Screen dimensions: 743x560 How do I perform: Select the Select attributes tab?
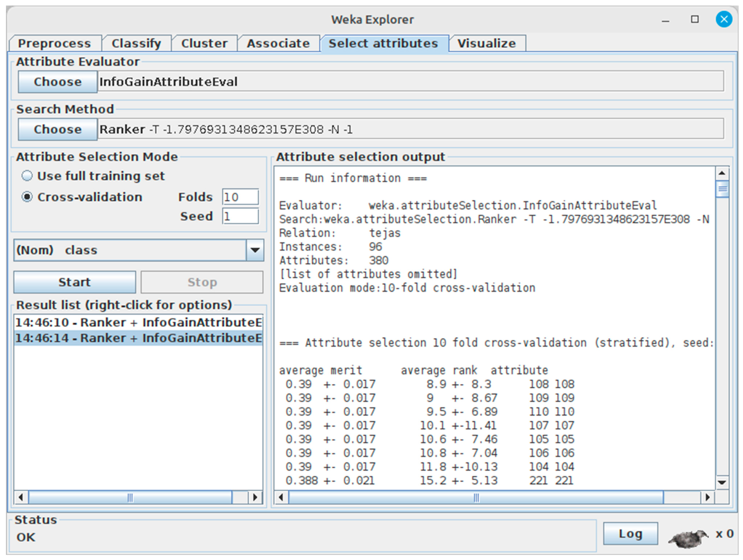[x=384, y=43]
